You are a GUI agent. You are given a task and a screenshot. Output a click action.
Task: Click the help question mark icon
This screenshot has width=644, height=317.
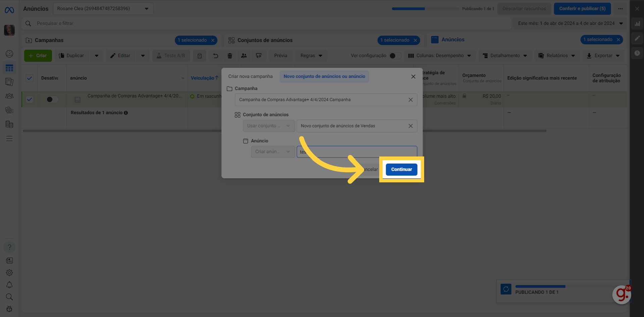tap(9, 247)
